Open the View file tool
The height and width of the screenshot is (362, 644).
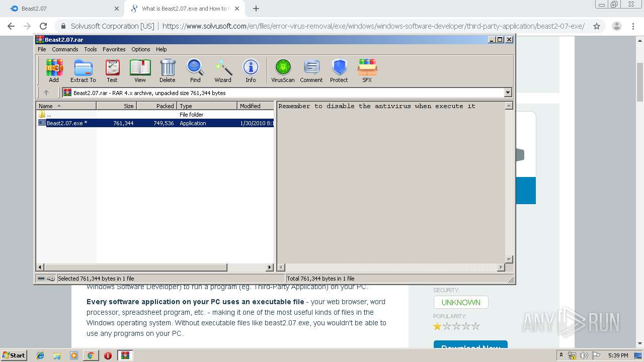coord(140,70)
